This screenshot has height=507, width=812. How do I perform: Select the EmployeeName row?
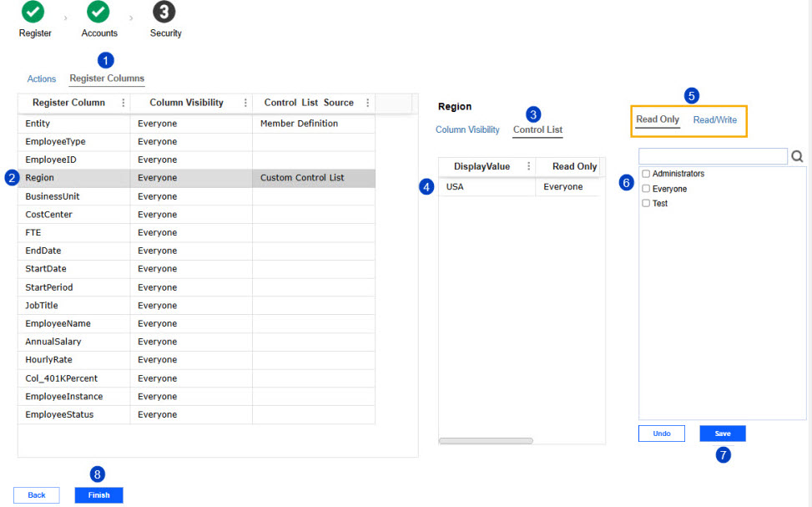[x=196, y=323]
